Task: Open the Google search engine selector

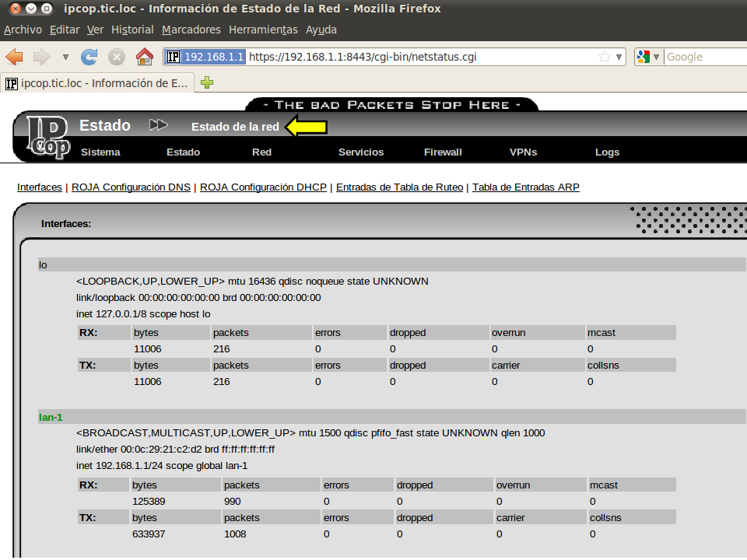Action: tap(648, 57)
